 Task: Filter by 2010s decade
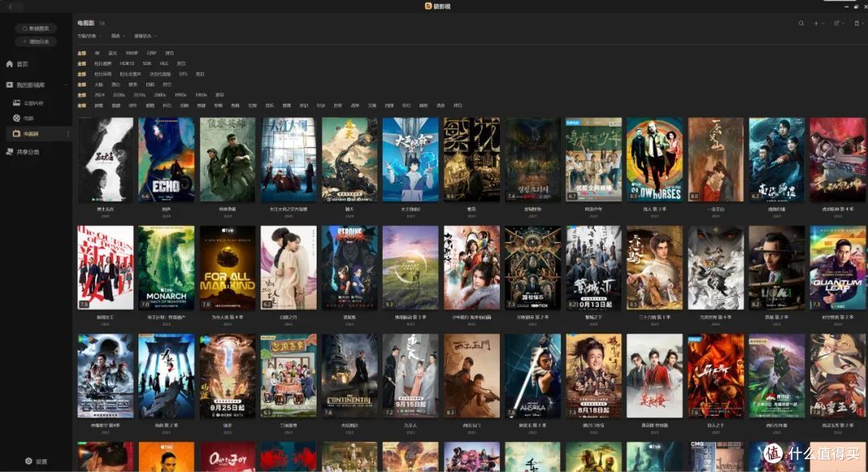(x=140, y=96)
